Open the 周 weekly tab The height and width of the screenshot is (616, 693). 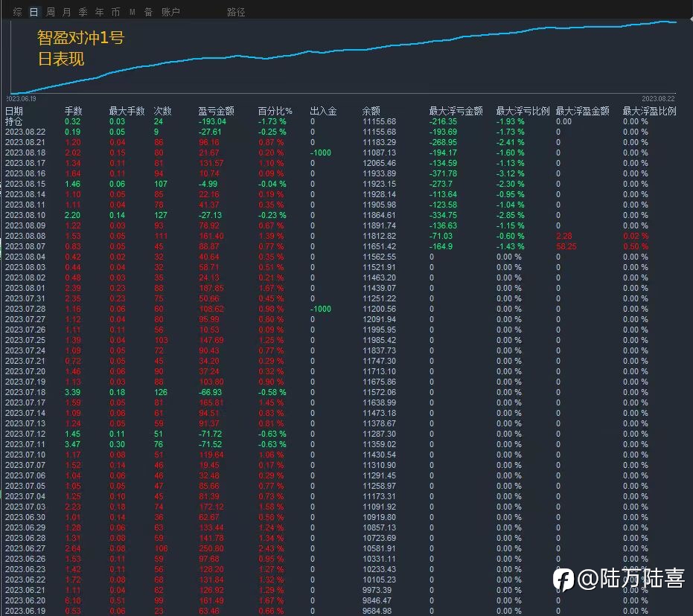click(51, 12)
